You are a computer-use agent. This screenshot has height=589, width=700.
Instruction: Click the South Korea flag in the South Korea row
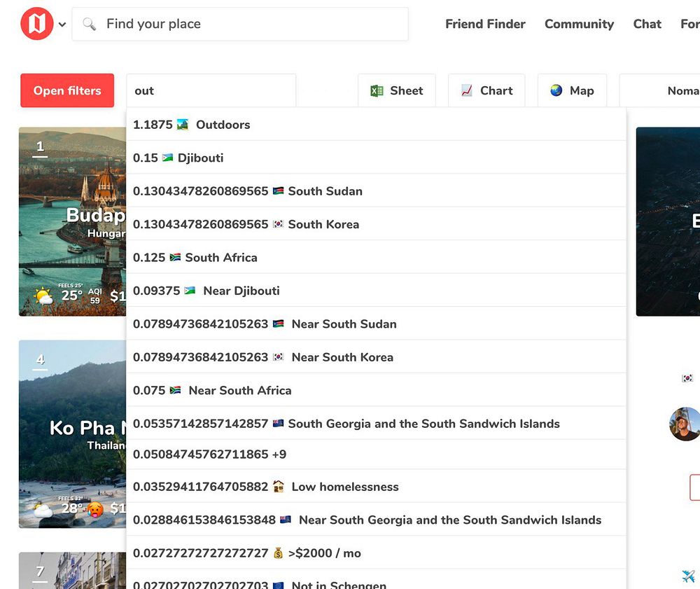pyautogui.click(x=278, y=223)
